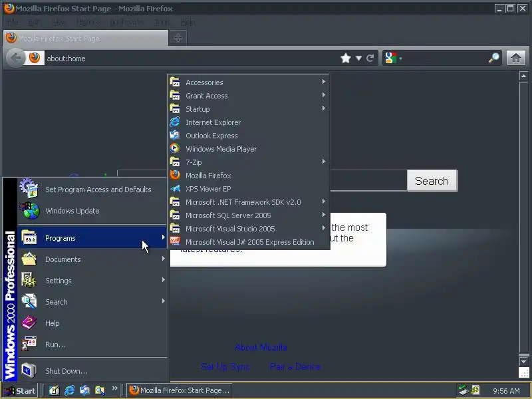Click Outlook Express quick launch icon
Image resolution: width=532 pixels, height=399 pixels.
point(84,390)
